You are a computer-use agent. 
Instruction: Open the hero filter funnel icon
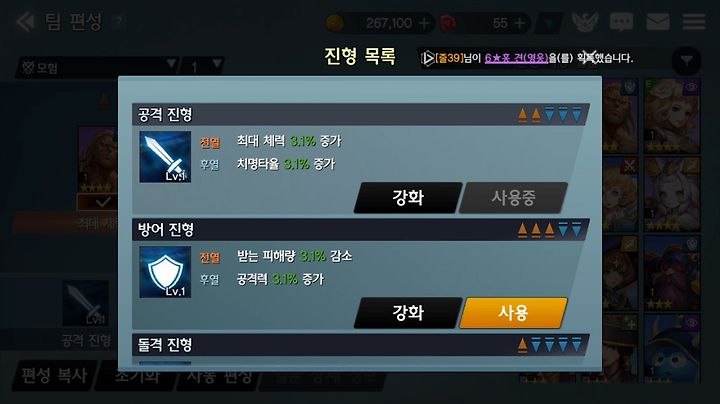click(686, 61)
